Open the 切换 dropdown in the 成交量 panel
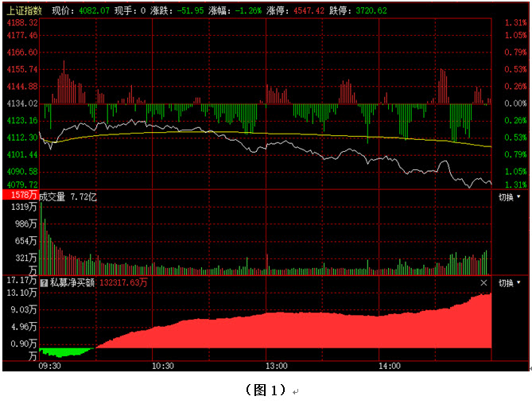 (510, 196)
